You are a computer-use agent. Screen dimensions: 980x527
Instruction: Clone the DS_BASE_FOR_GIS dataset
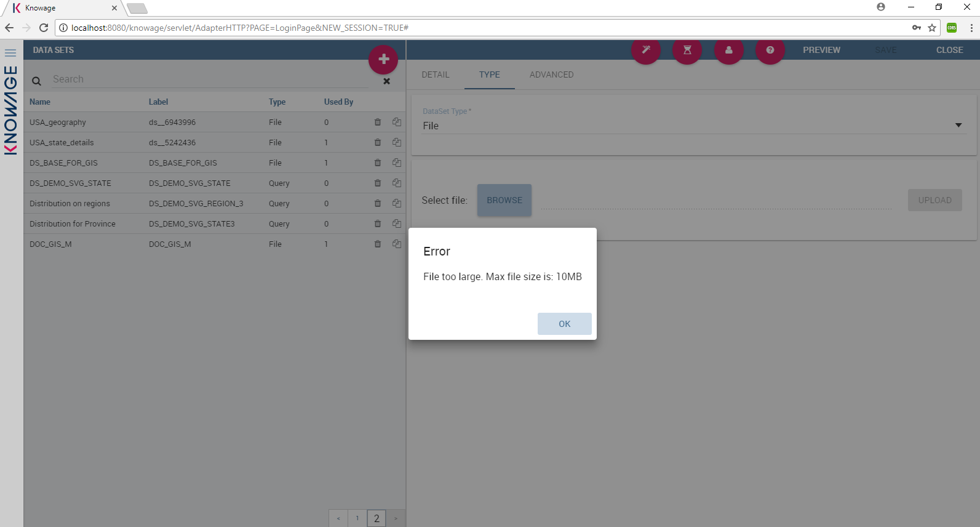click(397, 163)
